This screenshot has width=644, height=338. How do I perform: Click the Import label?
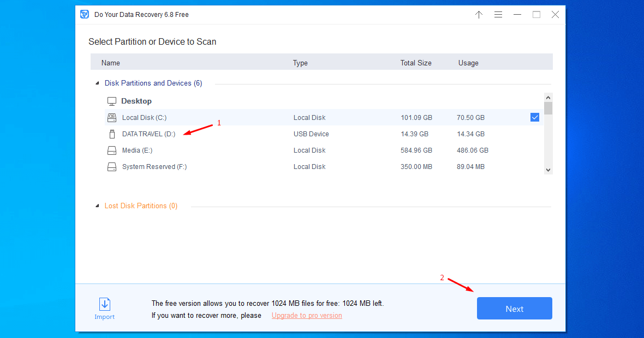(105, 317)
